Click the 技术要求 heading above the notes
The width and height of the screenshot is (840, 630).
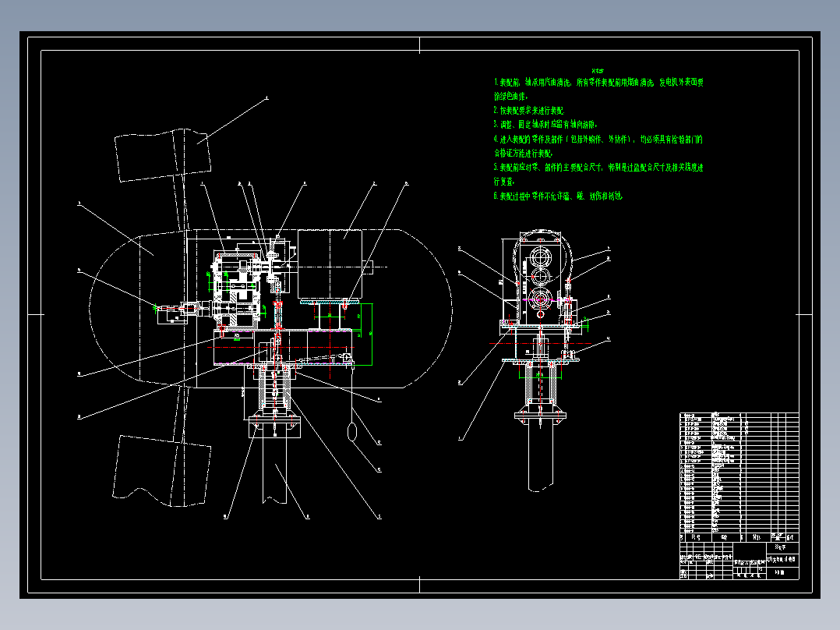(x=598, y=71)
